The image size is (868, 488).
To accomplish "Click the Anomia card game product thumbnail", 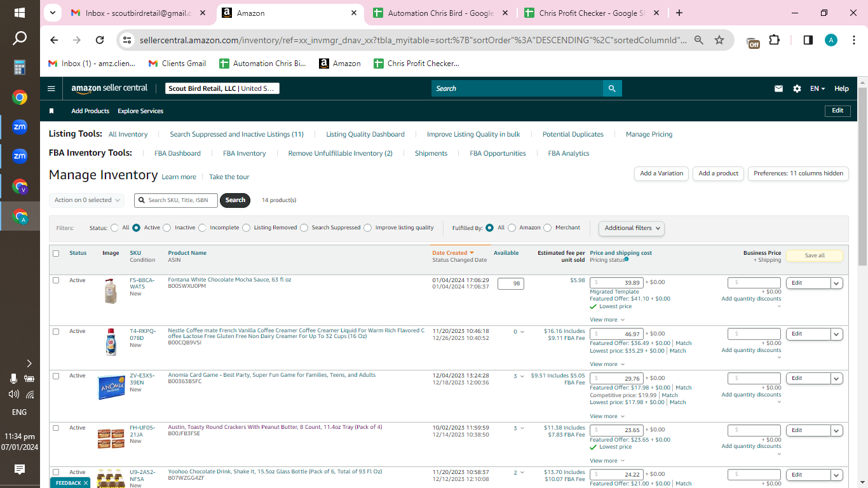I will pyautogui.click(x=111, y=386).
